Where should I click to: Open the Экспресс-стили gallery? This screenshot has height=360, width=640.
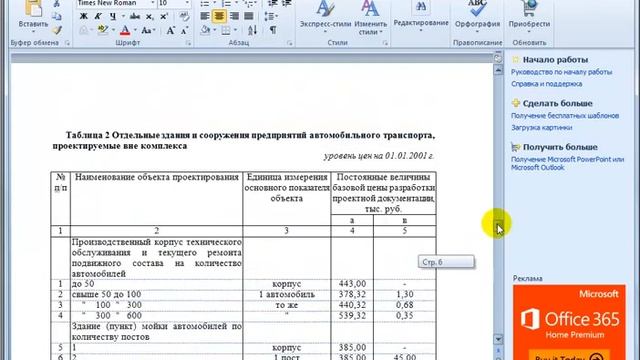pyautogui.click(x=325, y=17)
